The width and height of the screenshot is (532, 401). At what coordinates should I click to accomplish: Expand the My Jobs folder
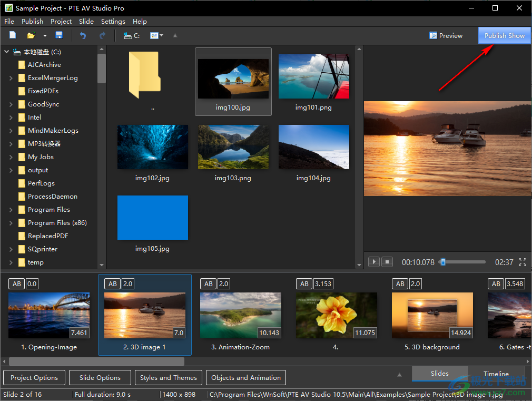tap(11, 157)
